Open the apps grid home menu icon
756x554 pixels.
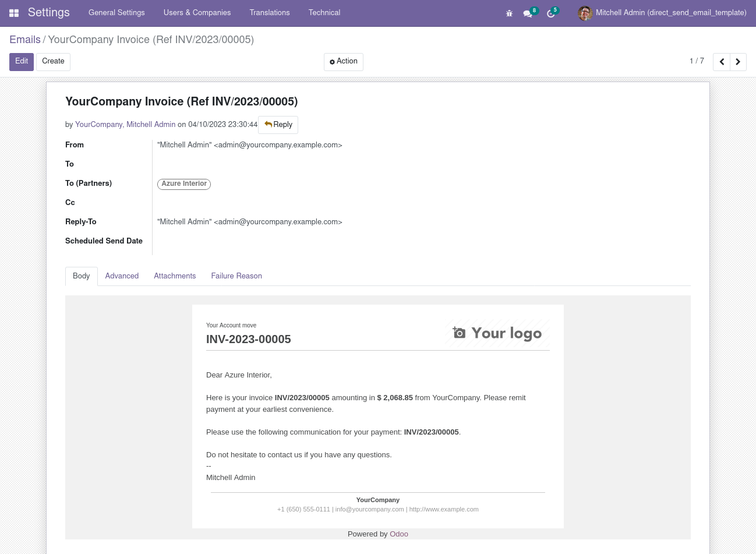(14, 13)
